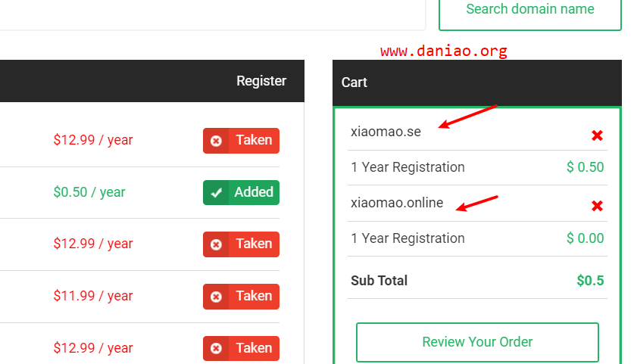This screenshot has width=634, height=364.
Task: Toggle the Added button for $0.50 domain
Action: [241, 192]
